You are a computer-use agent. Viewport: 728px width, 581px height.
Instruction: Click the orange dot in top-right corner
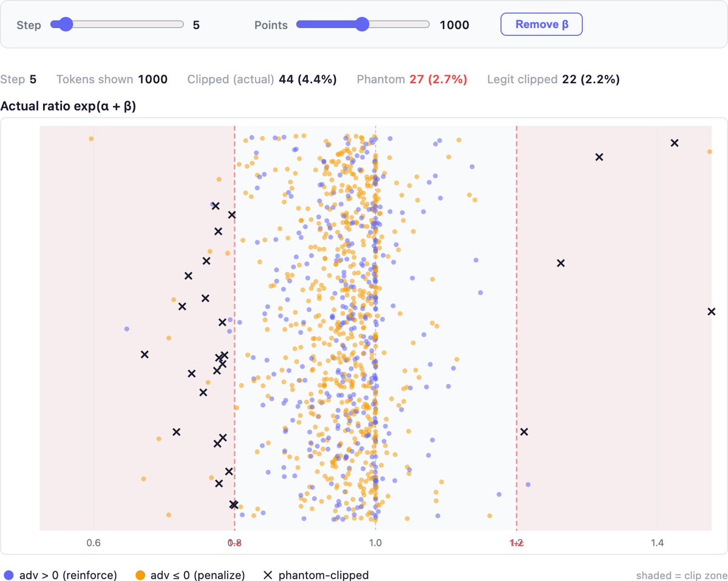(709, 151)
